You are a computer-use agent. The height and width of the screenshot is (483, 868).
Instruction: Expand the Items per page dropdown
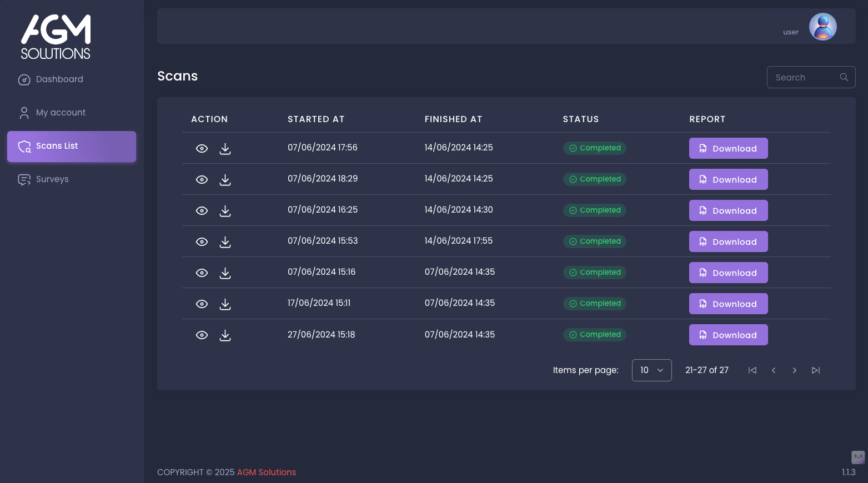pos(651,370)
